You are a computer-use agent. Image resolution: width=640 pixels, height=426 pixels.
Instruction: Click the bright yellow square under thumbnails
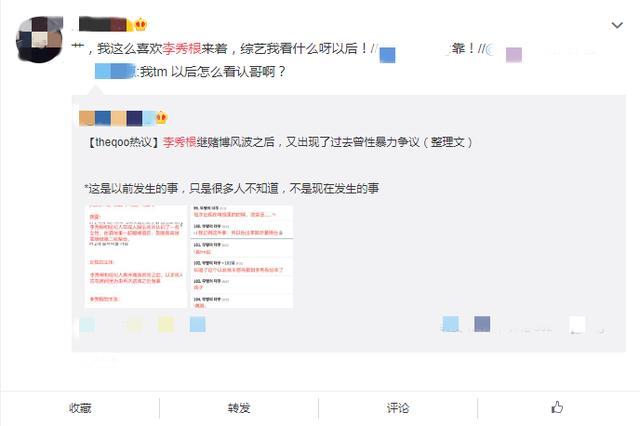pos(166,324)
